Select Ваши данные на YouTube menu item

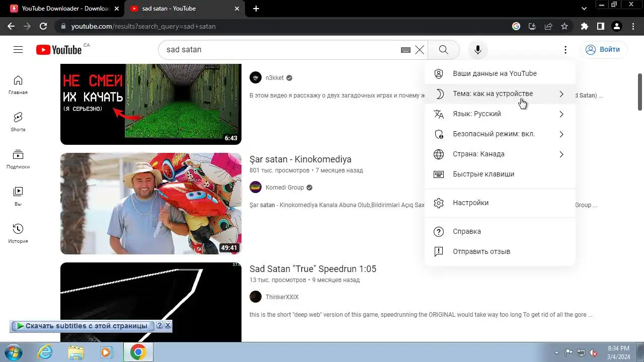[x=500, y=73]
